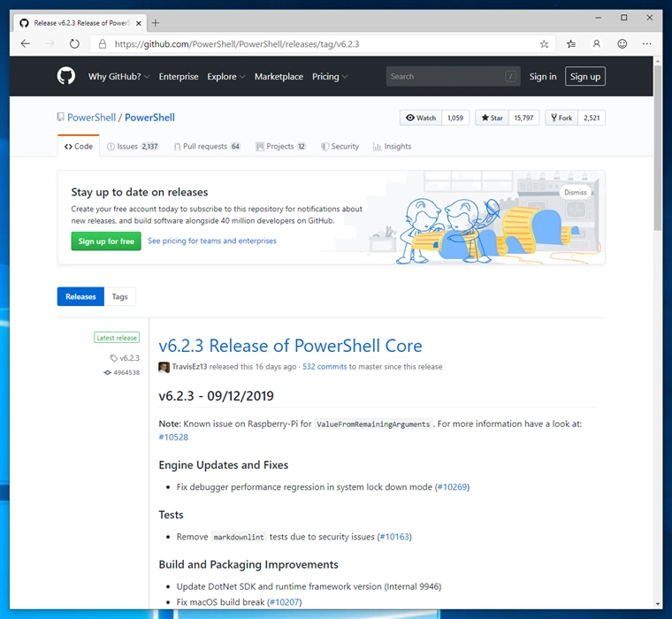This screenshot has height=619, width=672.
Task: Open browser settings and more menu
Action: click(647, 43)
